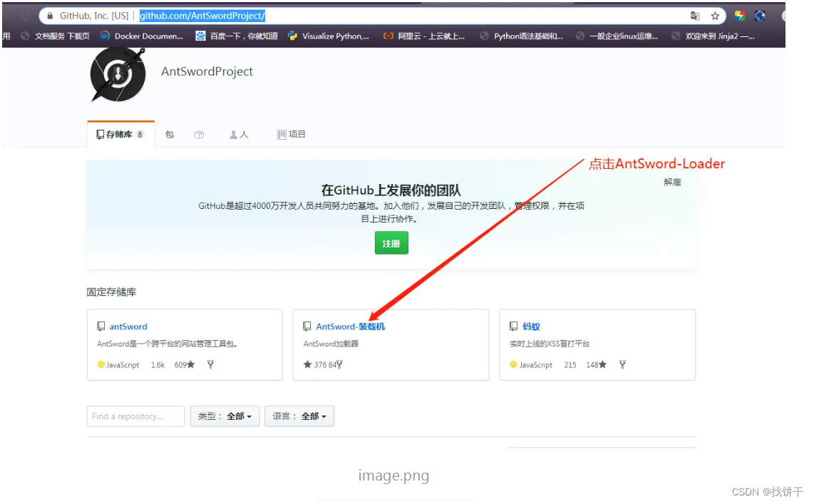Bookmark this page with the star icon
This screenshot has height=504, width=814.
[x=715, y=16]
